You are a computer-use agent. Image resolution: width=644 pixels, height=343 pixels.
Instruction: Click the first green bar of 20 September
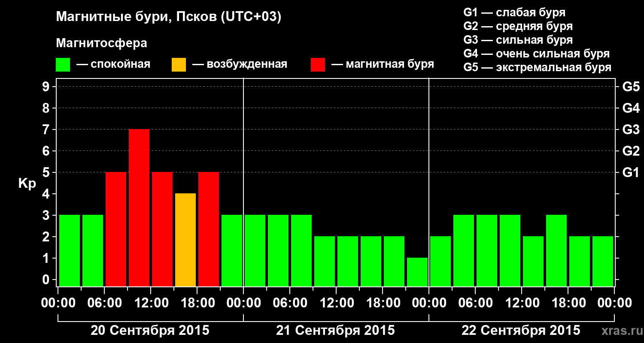click(70, 250)
